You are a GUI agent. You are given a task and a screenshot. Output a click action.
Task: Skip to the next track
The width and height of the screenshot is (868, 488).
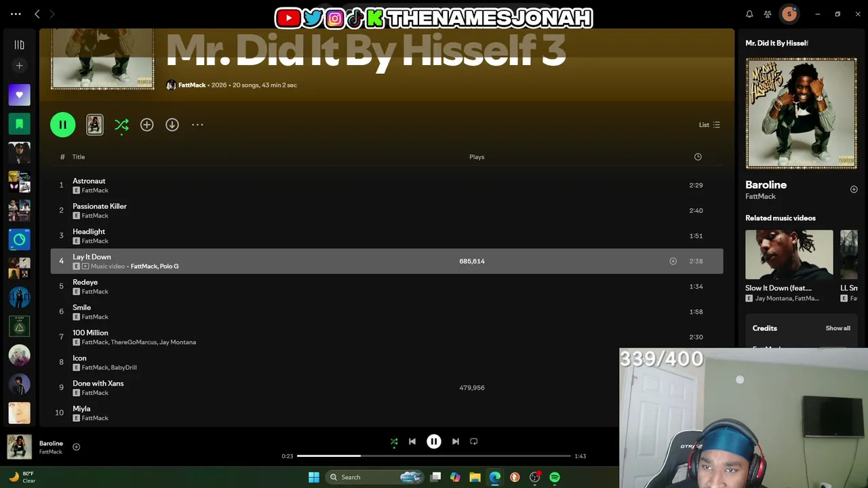point(456,441)
